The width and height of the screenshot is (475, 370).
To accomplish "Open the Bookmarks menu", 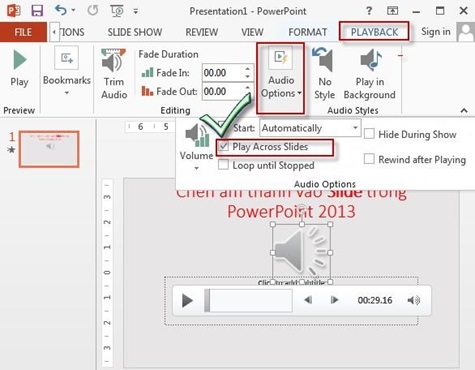I will (67, 71).
